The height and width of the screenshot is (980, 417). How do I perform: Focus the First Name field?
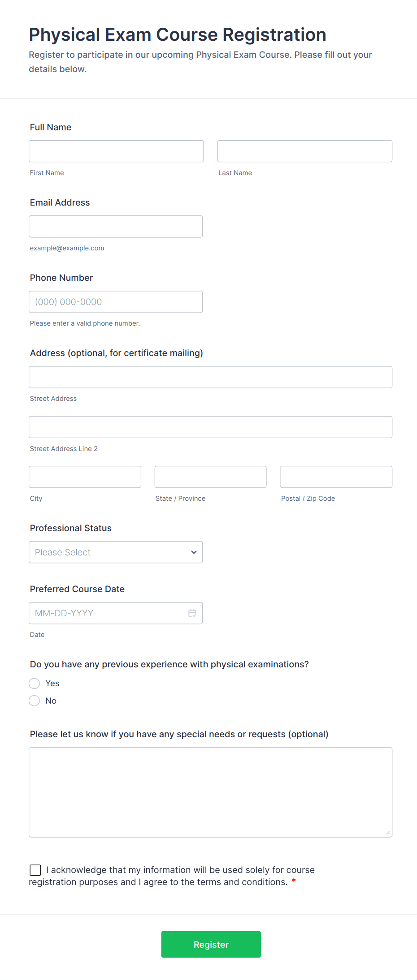click(116, 151)
